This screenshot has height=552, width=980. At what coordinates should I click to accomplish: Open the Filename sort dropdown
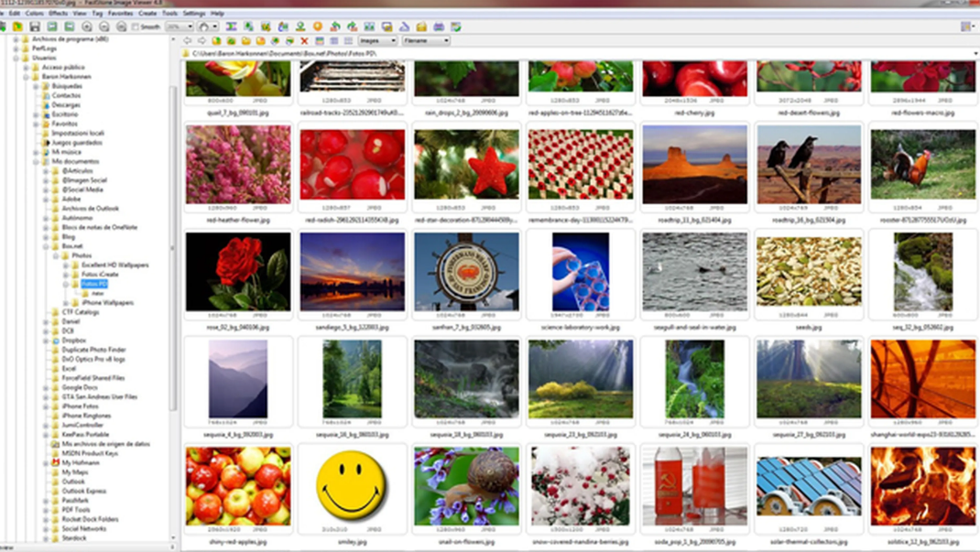(x=427, y=41)
